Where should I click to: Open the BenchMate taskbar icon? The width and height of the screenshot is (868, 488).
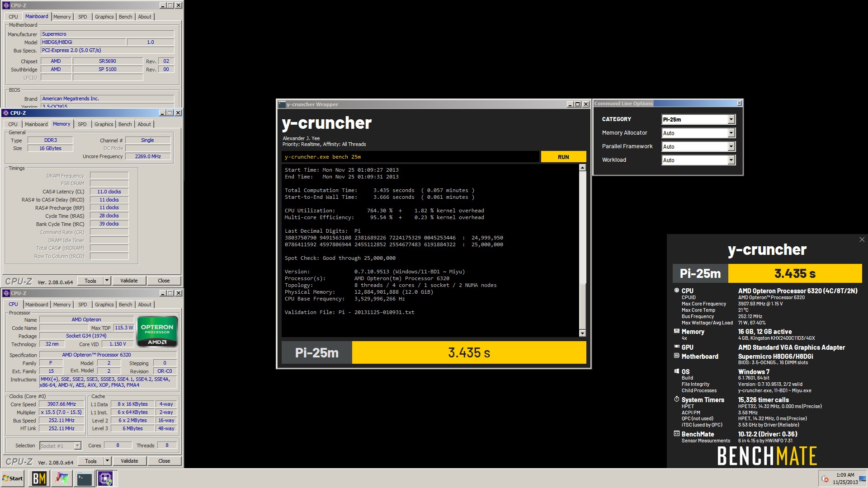pyautogui.click(x=39, y=479)
